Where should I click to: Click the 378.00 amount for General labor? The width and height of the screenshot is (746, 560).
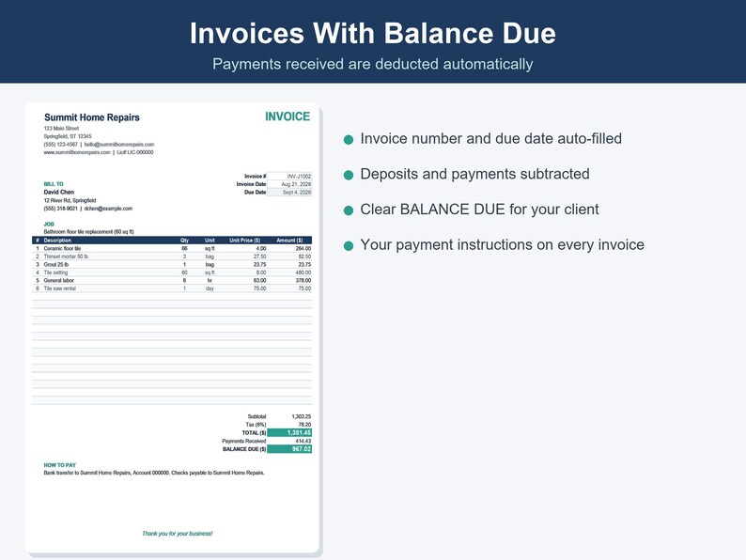303,281
